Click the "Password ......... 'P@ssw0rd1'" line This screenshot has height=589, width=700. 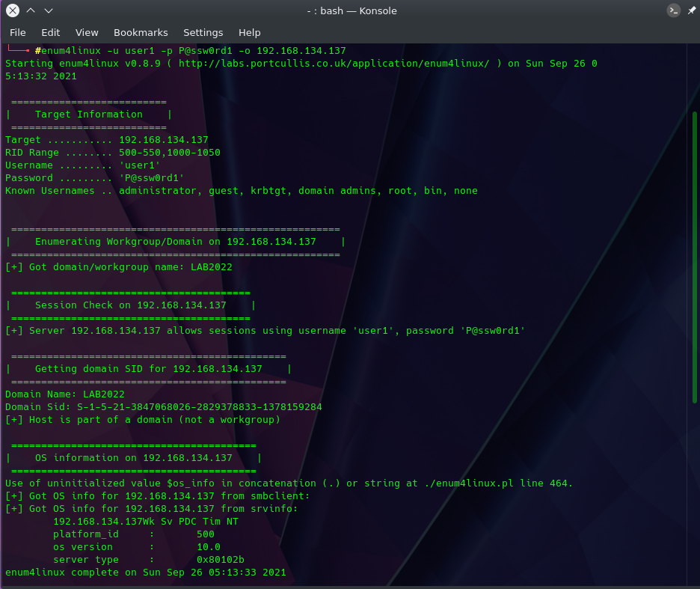(95, 178)
